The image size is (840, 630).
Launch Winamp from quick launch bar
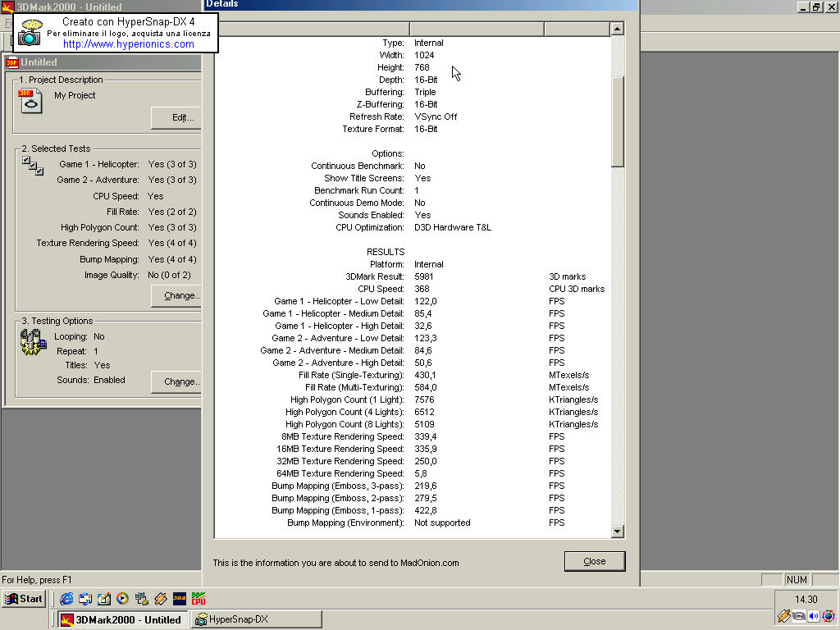(160, 598)
